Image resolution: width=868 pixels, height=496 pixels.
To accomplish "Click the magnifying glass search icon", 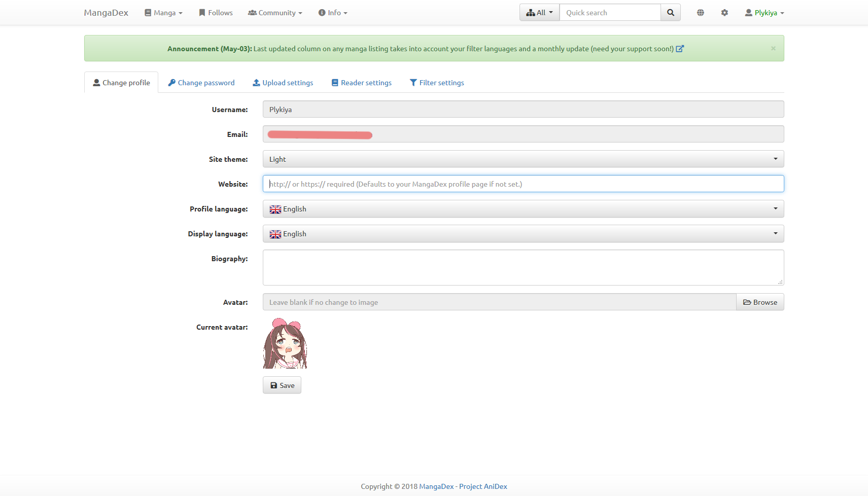I will 671,13.
